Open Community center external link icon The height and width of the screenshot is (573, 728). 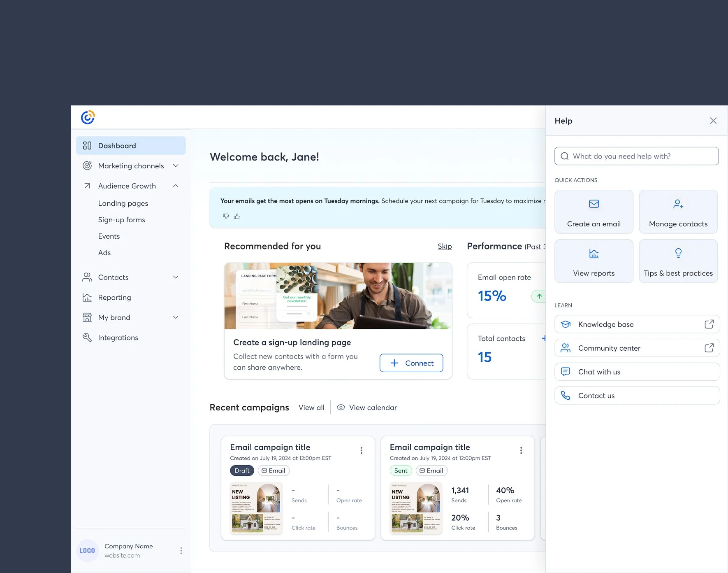pos(709,348)
